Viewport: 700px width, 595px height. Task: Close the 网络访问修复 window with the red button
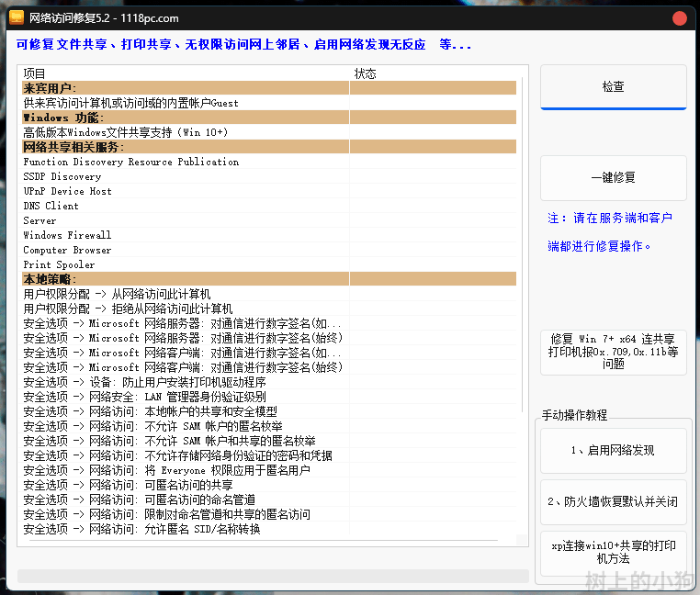(680, 18)
